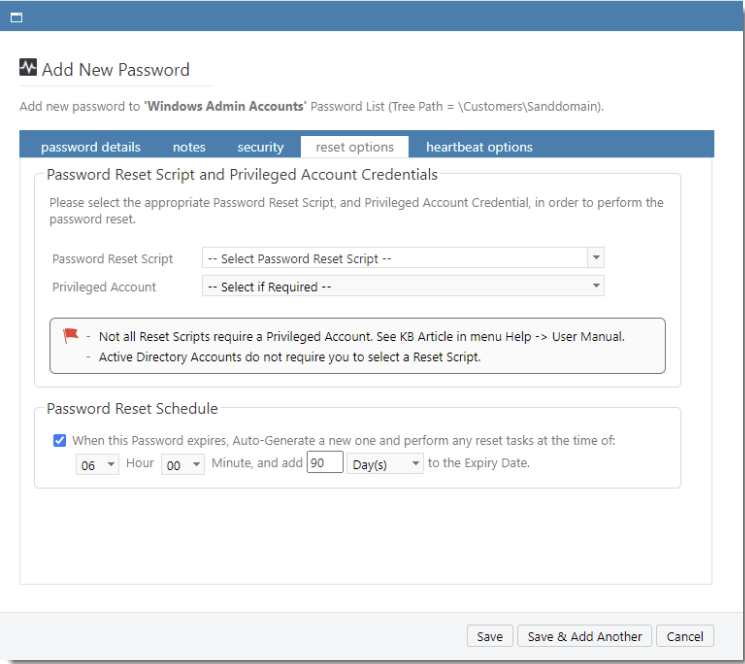This screenshot has height=664, width=745.
Task: Go to the security tab
Action: pos(260,147)
